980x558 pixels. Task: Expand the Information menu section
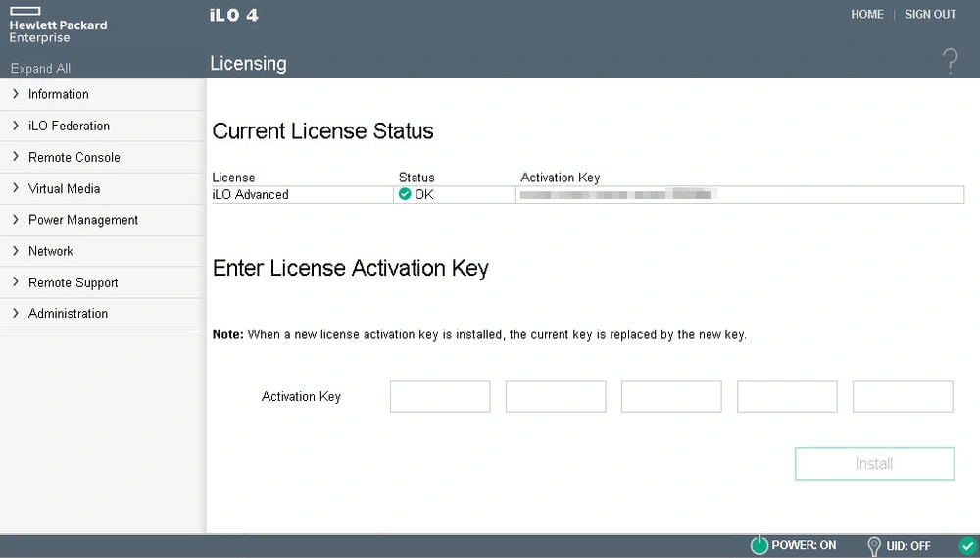click(x=58, y=94)
